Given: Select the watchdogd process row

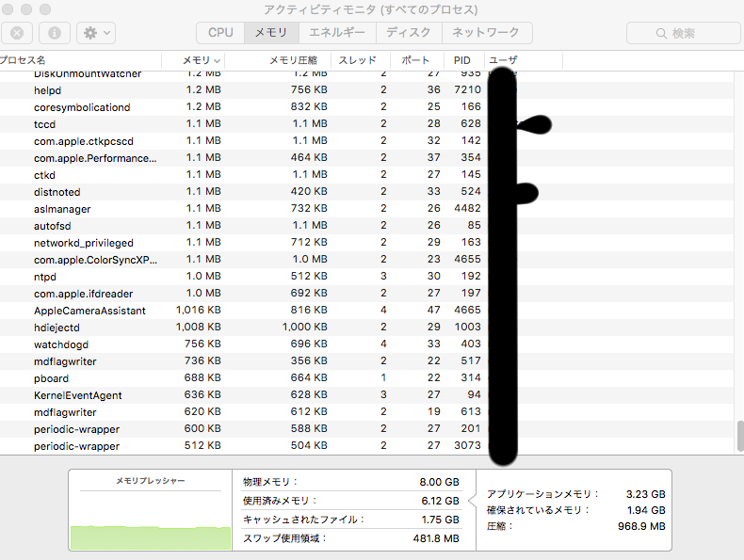Looking at the screenshot, I should click(367, 344).
